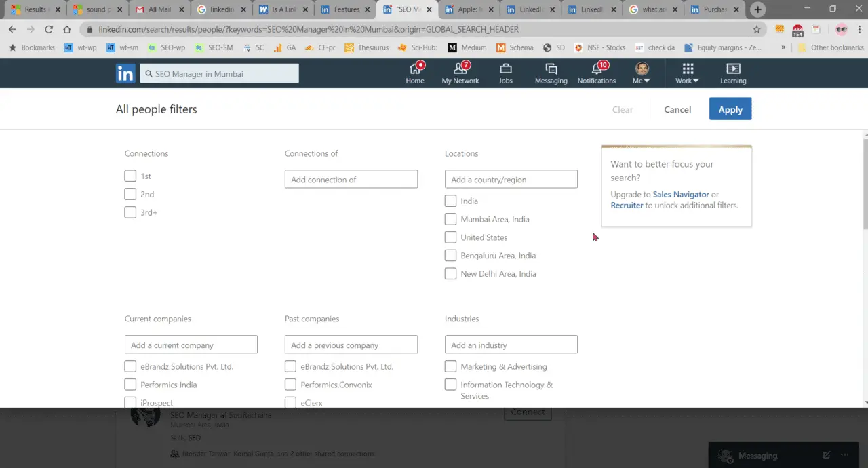Tick the 2nd connections checkbox
This screenshot has width=868, height=468.
130,194
